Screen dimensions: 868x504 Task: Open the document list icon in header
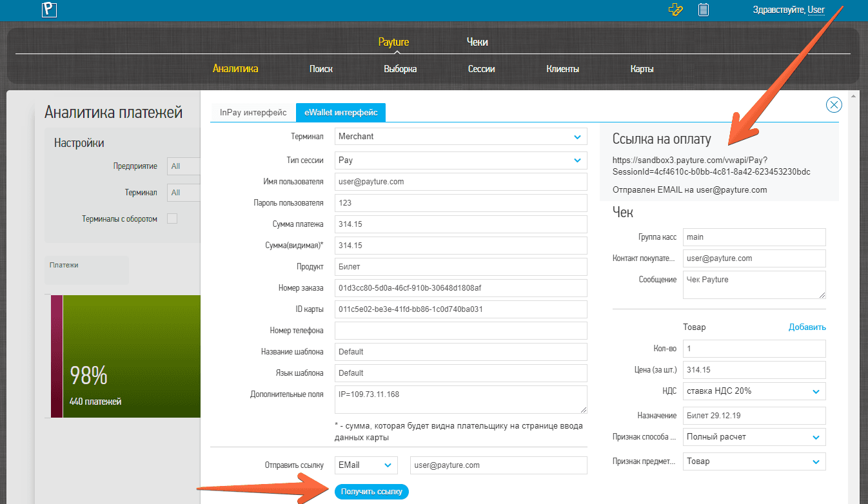click(x=704, y=10)
